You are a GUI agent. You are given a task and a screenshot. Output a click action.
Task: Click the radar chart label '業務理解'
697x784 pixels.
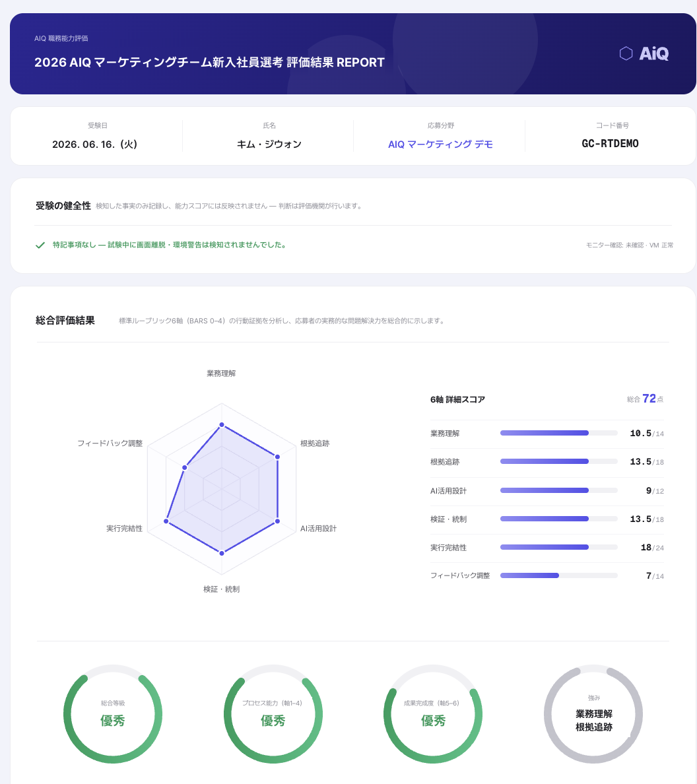(222, 374)
